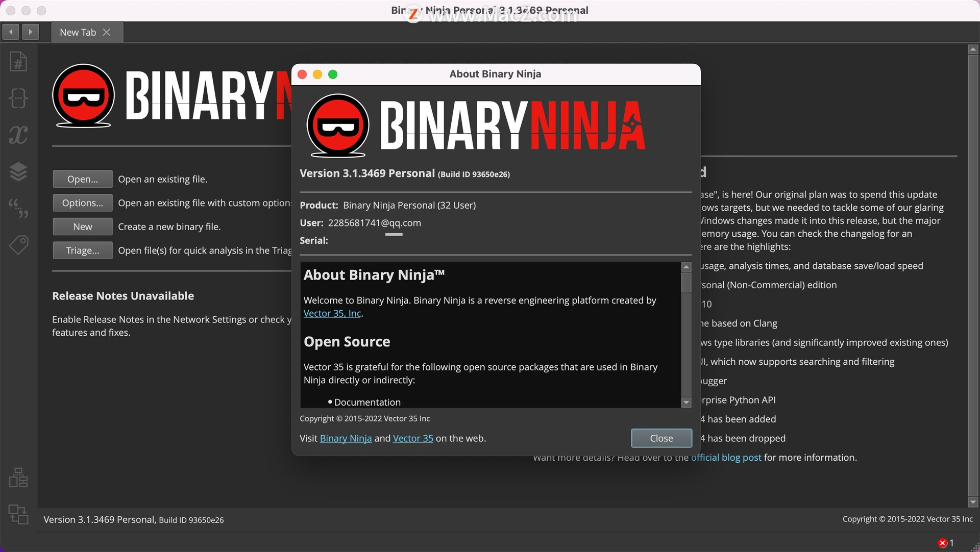
Task: Click main window scrollbar down arrow
Action: [x=973, y=502]
